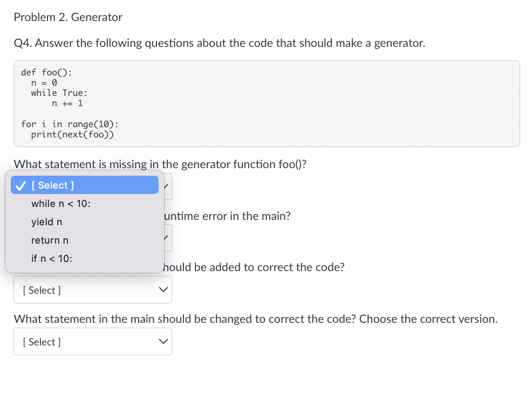Click the partially hidden runtime error dropdown arrow

point(167,238)
